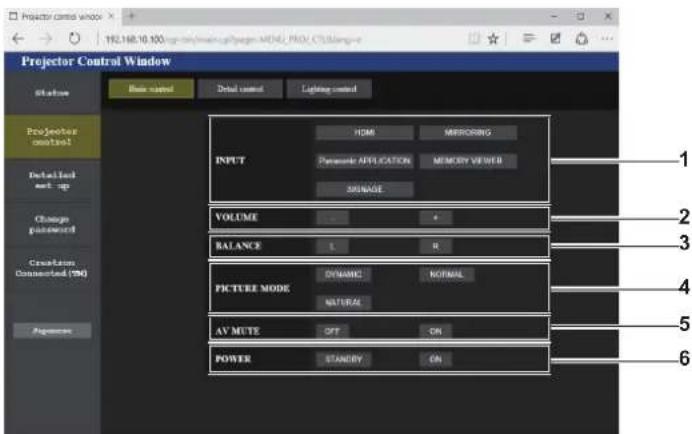
Task: Reload the page with the refresh icon
Action: coord(74,39)
